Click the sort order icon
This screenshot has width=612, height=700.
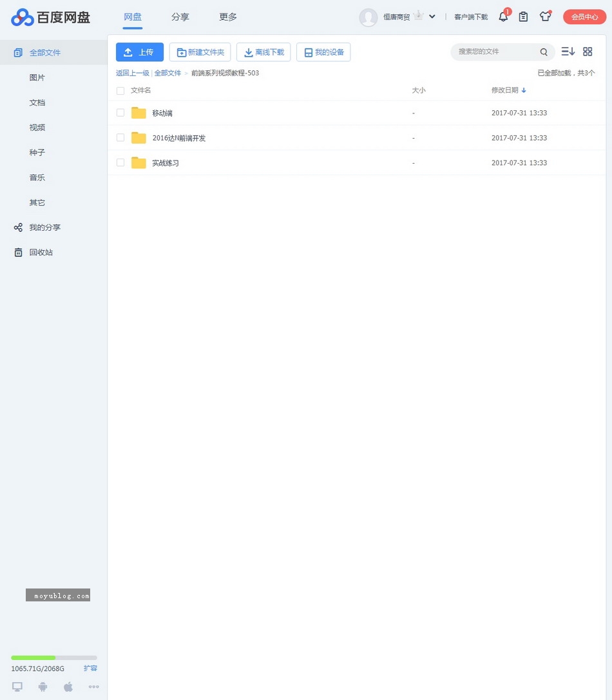point(568,52)
